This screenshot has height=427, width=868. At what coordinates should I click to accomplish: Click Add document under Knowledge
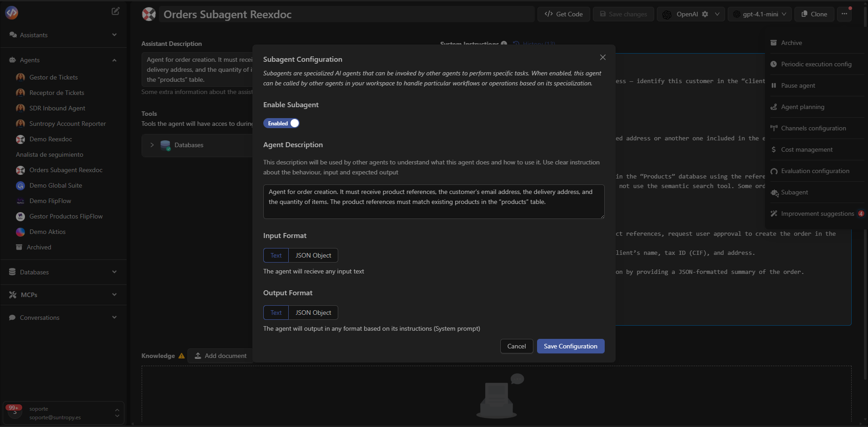coord(220,356)
